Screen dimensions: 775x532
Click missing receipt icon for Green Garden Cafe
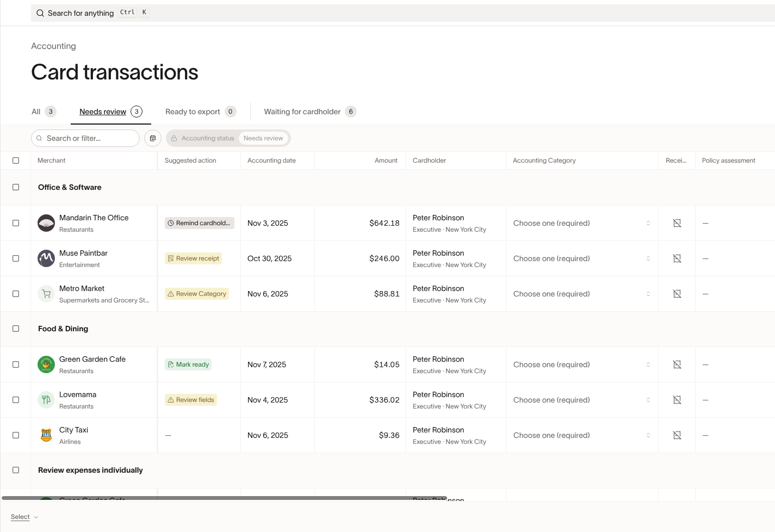677,364
